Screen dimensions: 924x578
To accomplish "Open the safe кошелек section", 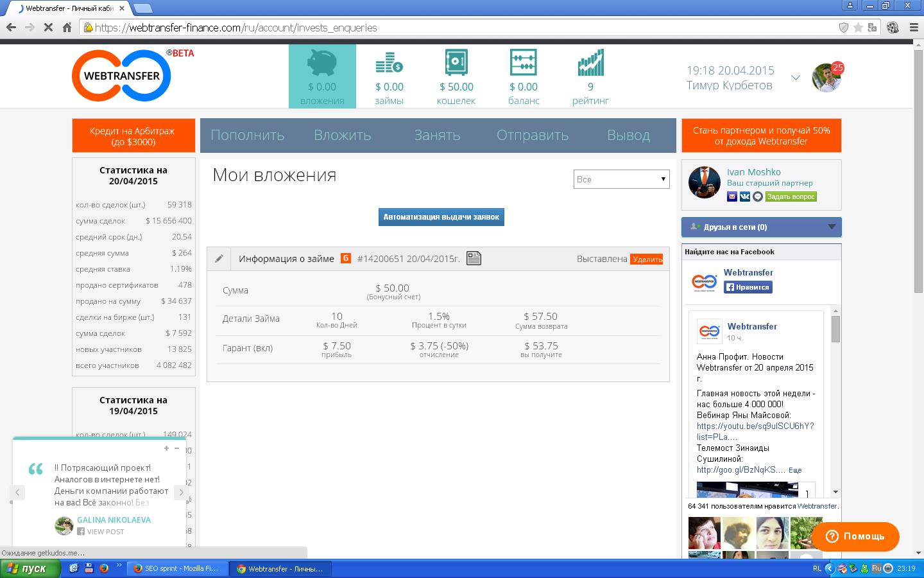I will pyautogui.click(x=456, y=76).
